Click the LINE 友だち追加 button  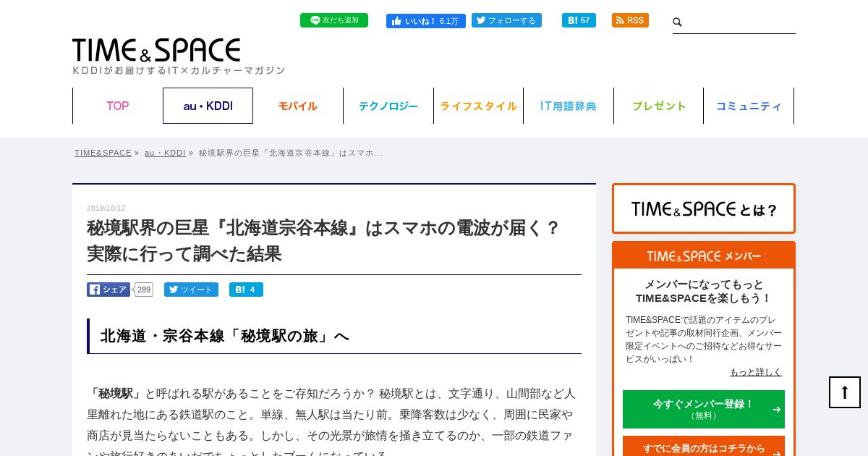pos(334,20)
